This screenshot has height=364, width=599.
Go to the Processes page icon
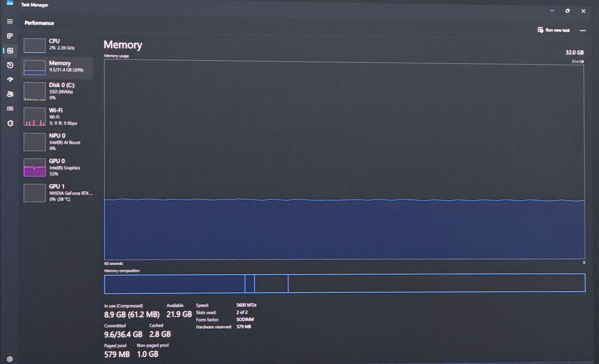pyautogui.click(x=10, y=36)
